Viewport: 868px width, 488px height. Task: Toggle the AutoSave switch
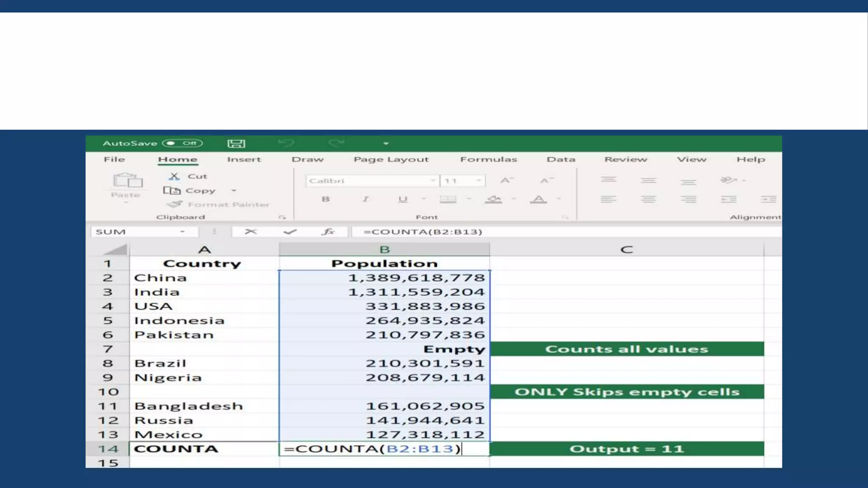pyautogui.click(x=183, y=143)
